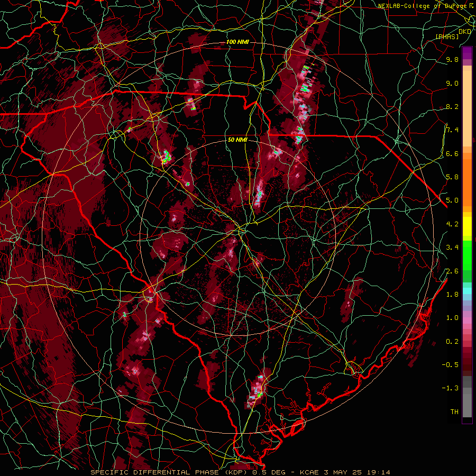Click the 9.0 value on the color scale

coord(452,83)
